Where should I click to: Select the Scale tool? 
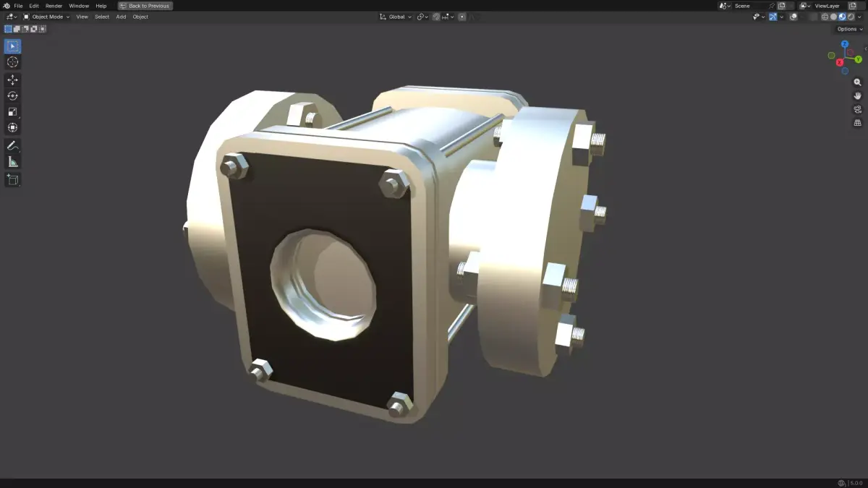point(12,111)
